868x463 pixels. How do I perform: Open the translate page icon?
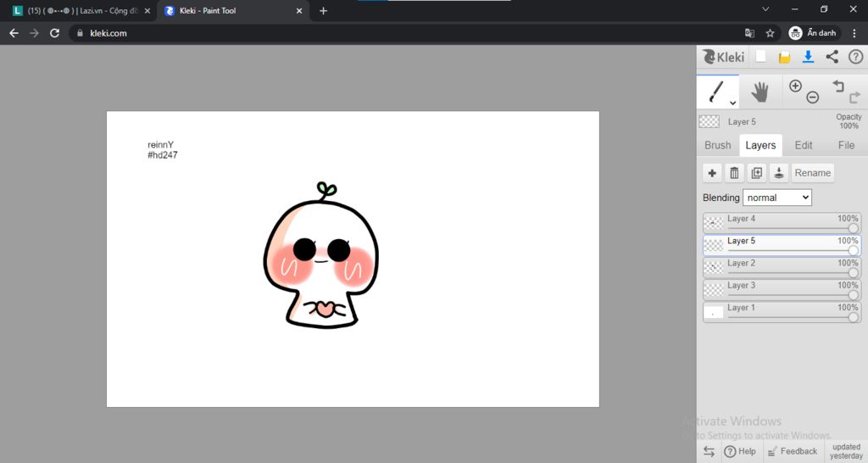point(749,33)
